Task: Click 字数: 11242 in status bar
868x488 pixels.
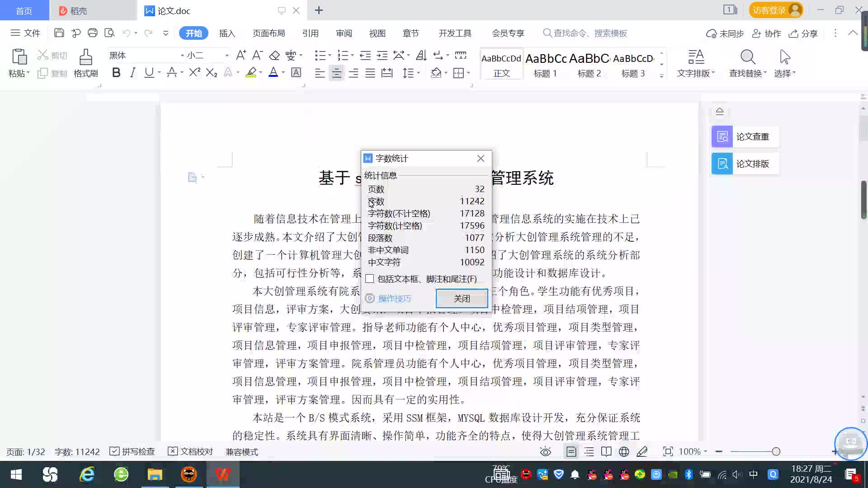Action: [77, 452]
